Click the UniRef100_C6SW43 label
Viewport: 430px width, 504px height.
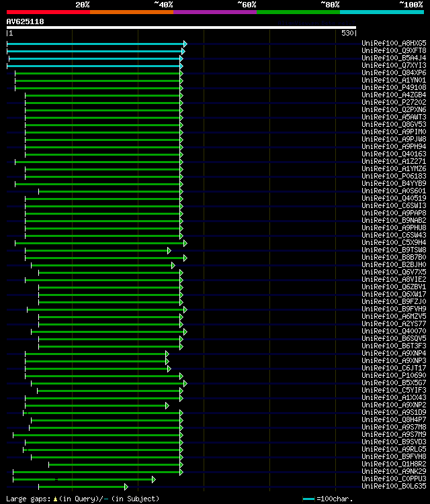394,236
